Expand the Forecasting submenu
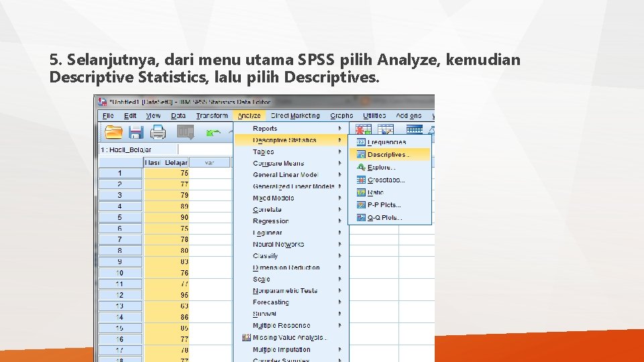 (291, 302)
